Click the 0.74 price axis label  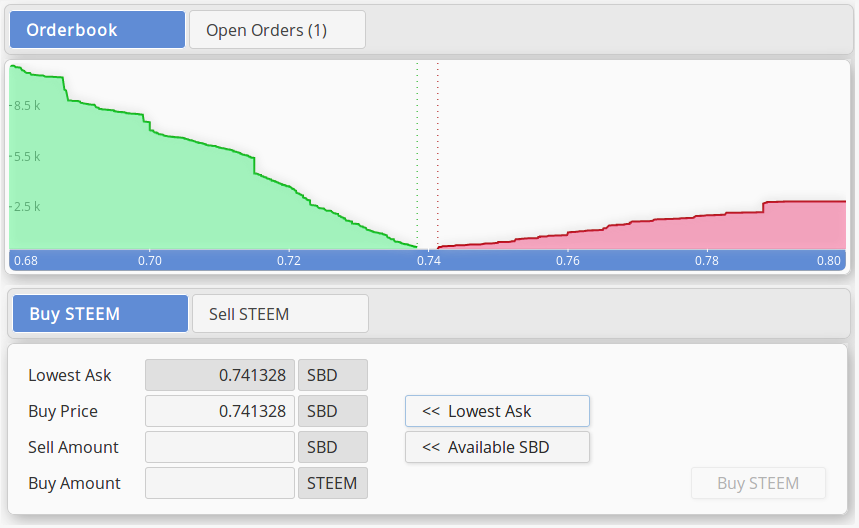(x=429, y=261)
